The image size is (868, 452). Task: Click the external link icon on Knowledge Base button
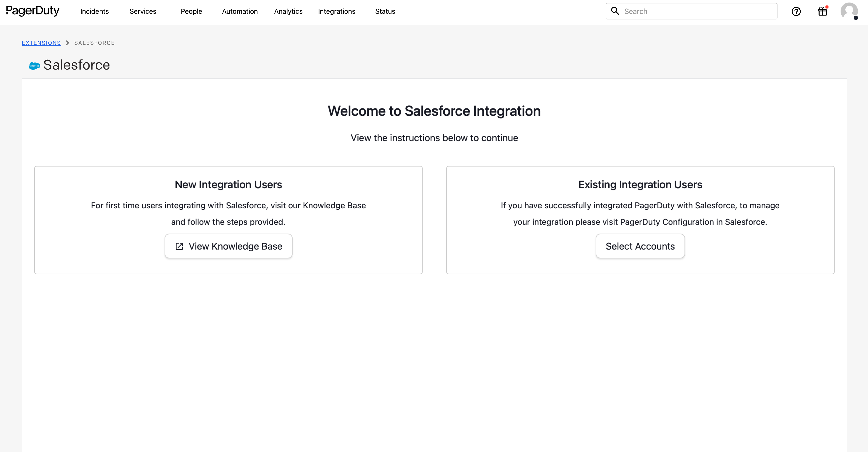pyautogui.click(x=179, y=246)
